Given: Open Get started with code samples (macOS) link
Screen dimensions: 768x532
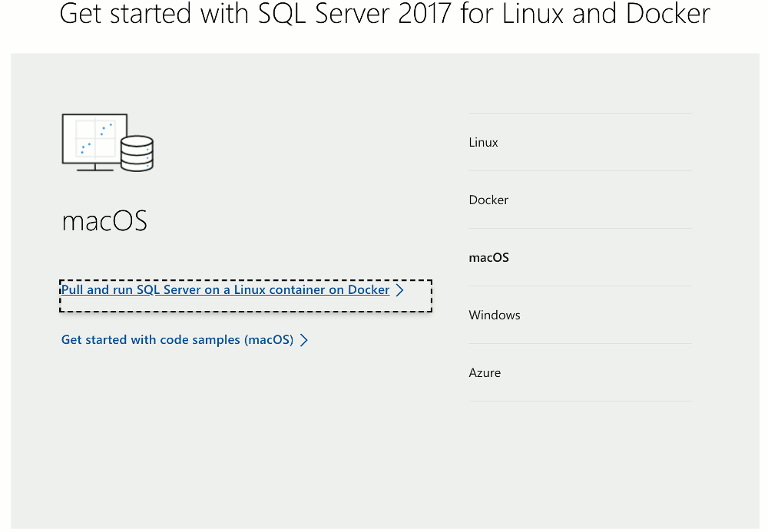Looking at the screenshot, I should [177, 339].
